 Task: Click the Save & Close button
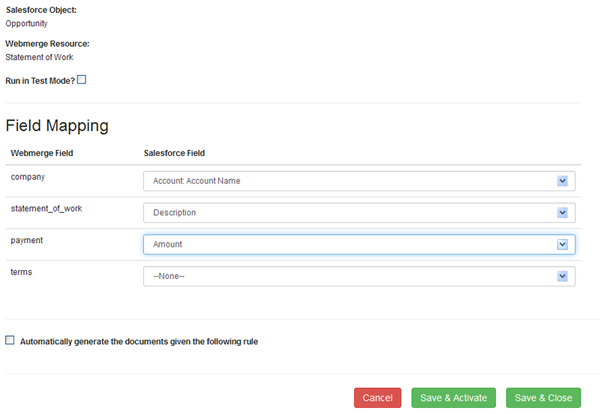pos(543,398)
